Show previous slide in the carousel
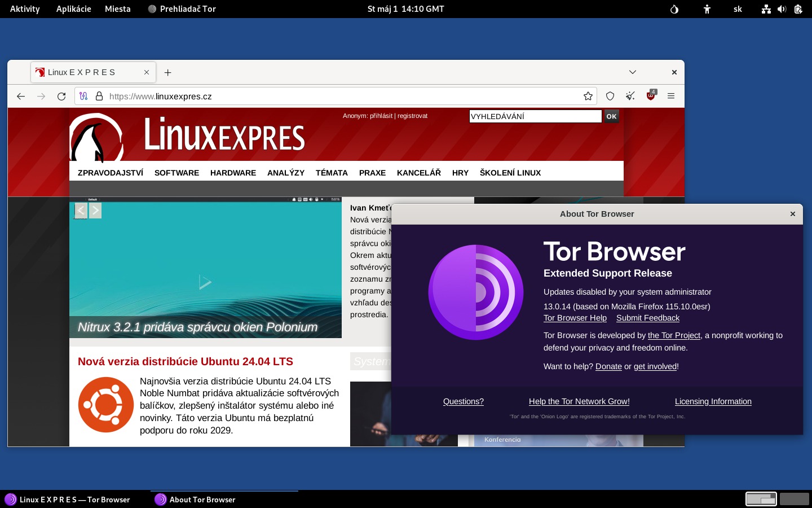This screenshot has height=508, width=812. pos(81,211)
